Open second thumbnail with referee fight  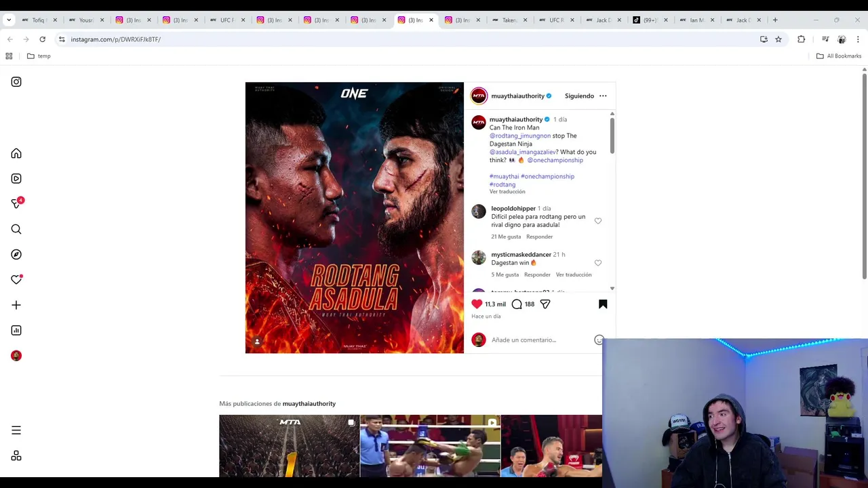[x=430, y=446]
